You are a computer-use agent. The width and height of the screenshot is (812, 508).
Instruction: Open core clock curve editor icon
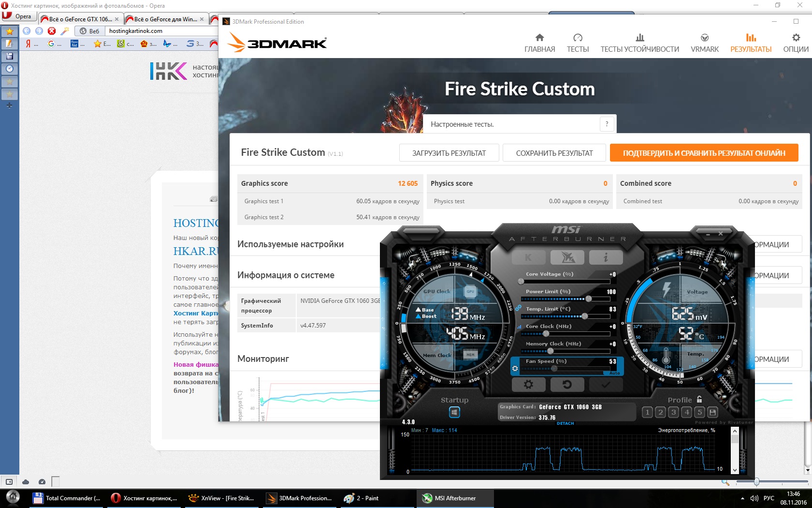point(520,327)
